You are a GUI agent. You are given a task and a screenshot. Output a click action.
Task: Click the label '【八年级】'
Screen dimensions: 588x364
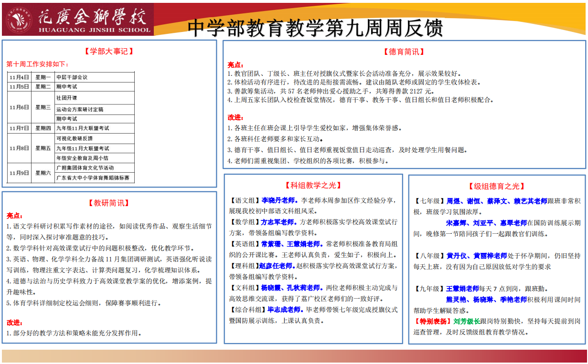pyautogui.click(x=429, y=256)
